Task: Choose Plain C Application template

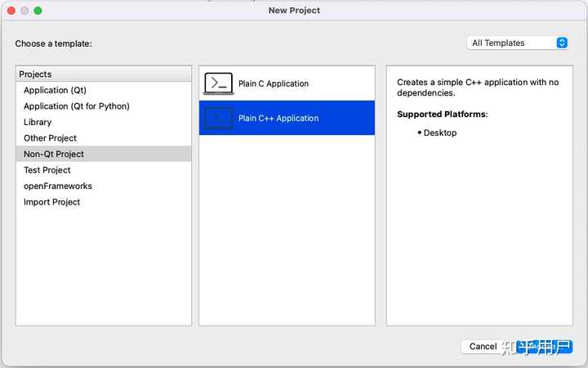Action: [x=287, y=83]
